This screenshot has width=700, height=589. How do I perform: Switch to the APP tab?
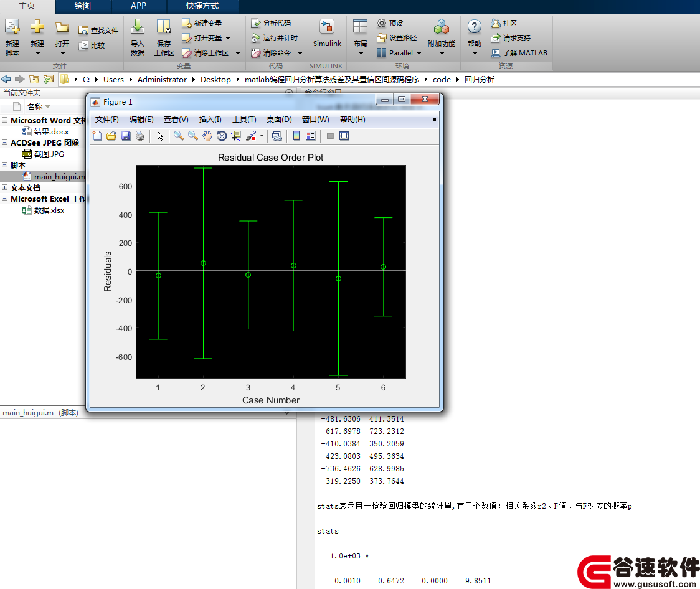point(138,6)
